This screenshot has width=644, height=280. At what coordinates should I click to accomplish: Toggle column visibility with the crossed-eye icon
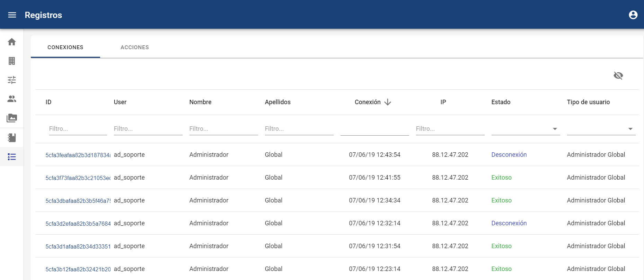tap(618, 75)
